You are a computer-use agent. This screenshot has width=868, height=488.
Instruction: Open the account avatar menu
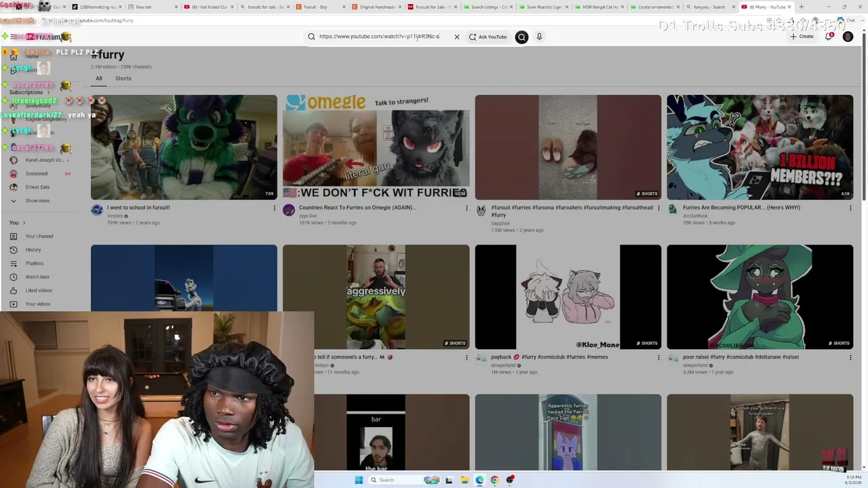848,37
